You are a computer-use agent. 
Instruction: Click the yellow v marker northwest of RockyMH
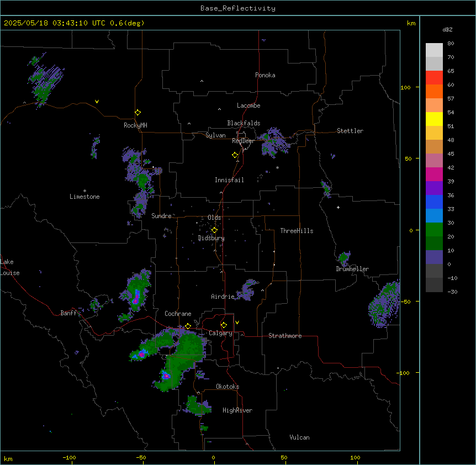97,102
